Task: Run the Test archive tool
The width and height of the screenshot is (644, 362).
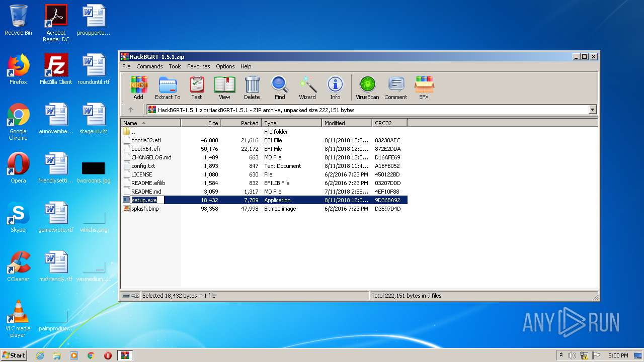Action: (x=197, y=88)
